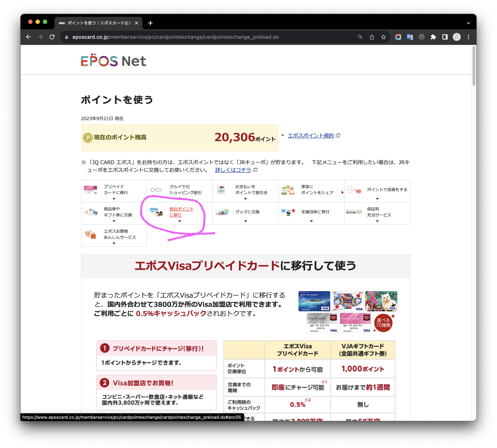Select マルイでのショッピング割引 menu item
The width and height of the screenshot is (497, 448).
point(185,190)
